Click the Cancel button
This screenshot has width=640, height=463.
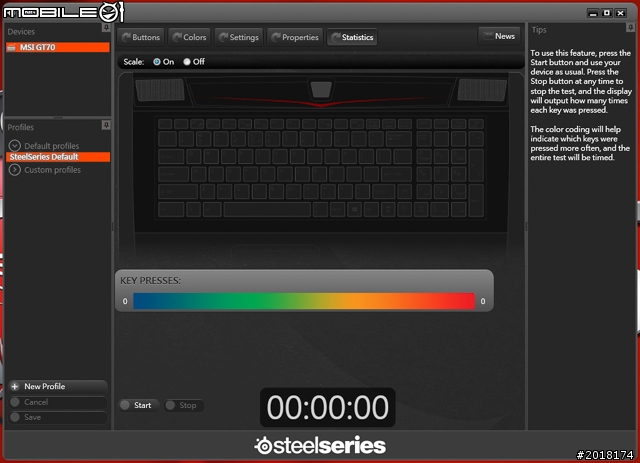click(x=58, y=402)
